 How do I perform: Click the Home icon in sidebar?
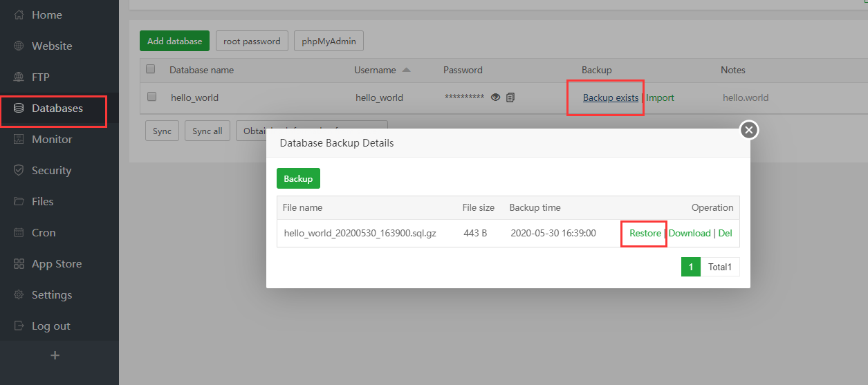click(x=19, y=15)
